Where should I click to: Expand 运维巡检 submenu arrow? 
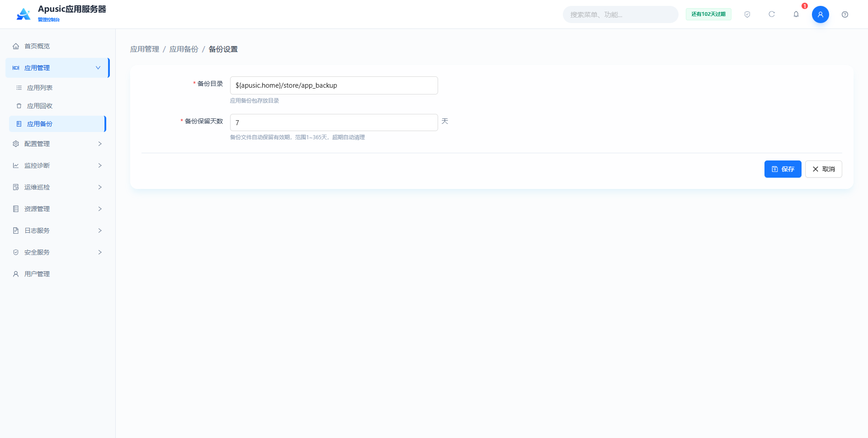point(100,187)
